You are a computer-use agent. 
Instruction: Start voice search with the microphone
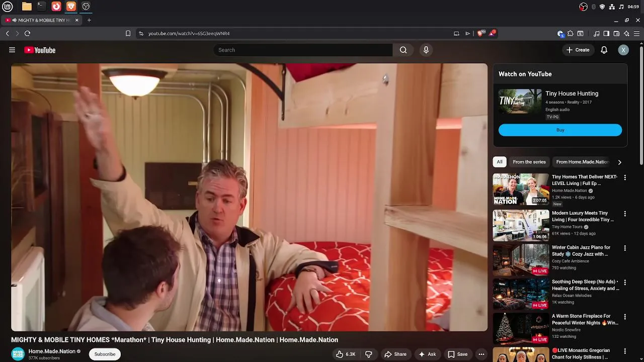coord(426,50)
